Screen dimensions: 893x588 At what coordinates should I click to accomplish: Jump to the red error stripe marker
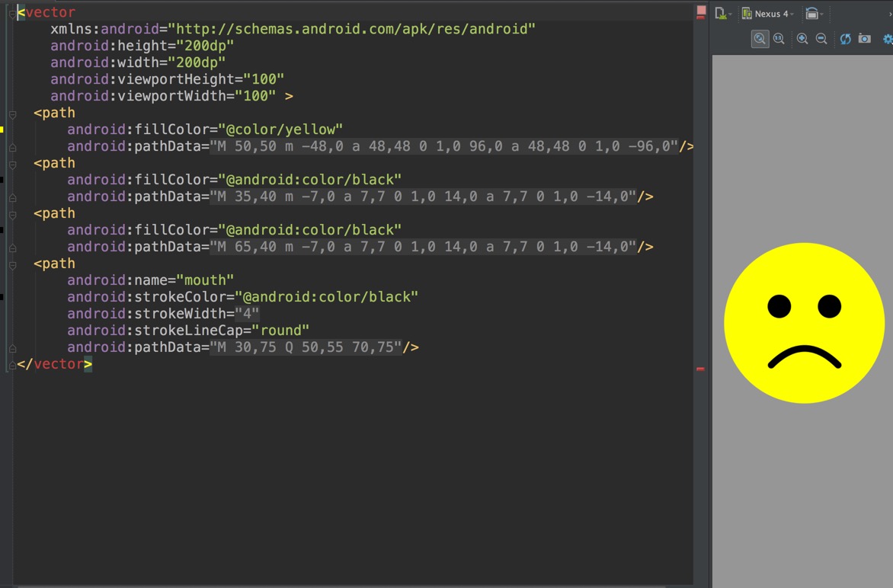pos(700,369)
